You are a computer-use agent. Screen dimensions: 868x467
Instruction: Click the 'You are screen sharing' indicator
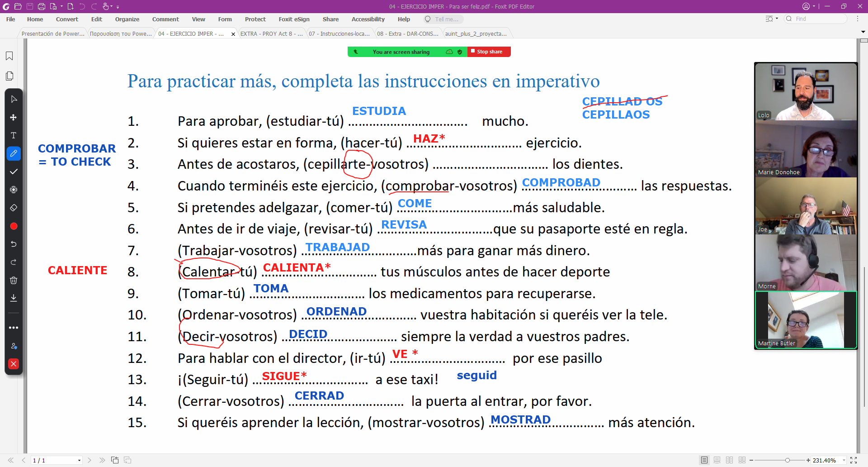(401, 52)
